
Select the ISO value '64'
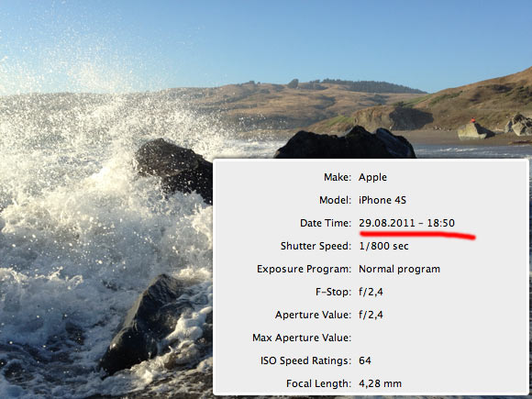tap(365, 360)
